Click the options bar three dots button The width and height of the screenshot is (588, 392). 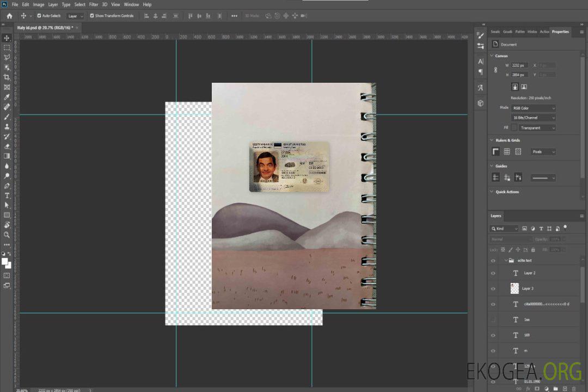[x=234, y=16]
